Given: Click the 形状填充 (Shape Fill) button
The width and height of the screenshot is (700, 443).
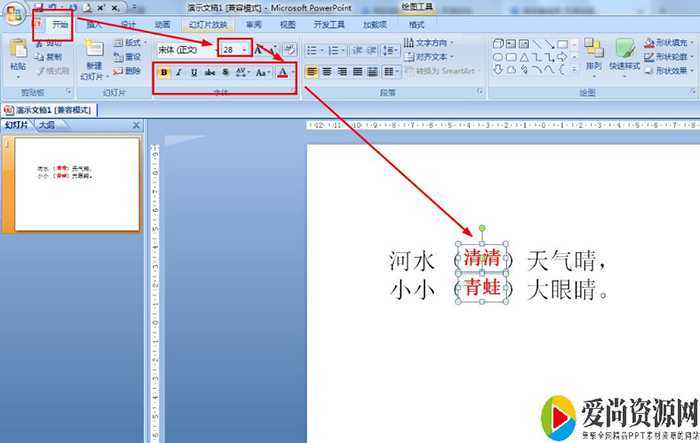Looking at the screenshot, I should tap(666, 43).
